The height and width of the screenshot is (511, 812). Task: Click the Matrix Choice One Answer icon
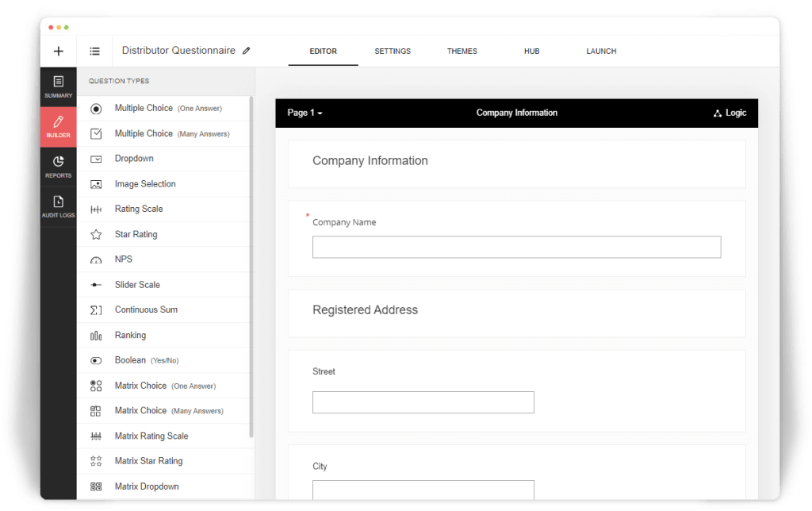point(96,386)
